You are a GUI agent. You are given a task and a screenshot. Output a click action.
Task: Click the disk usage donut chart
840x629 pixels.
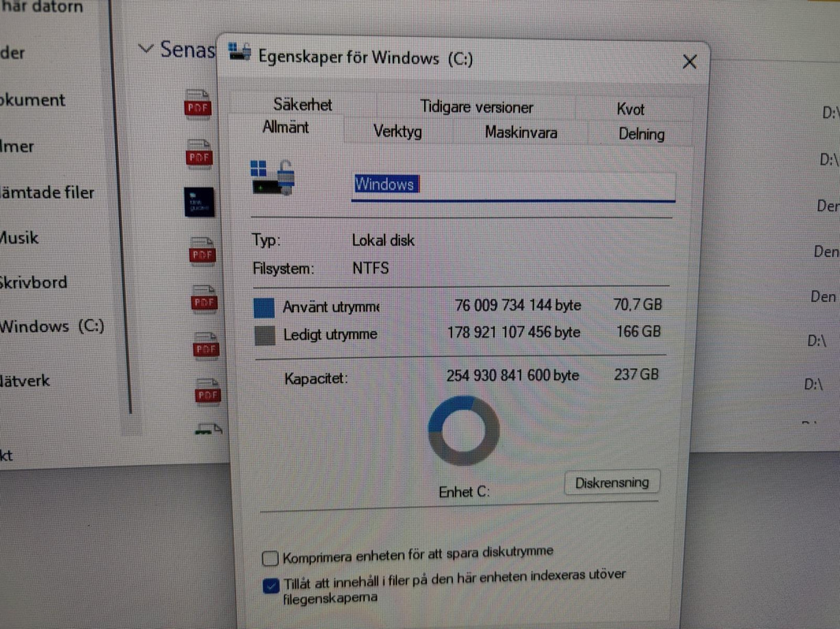pos(463,430)
